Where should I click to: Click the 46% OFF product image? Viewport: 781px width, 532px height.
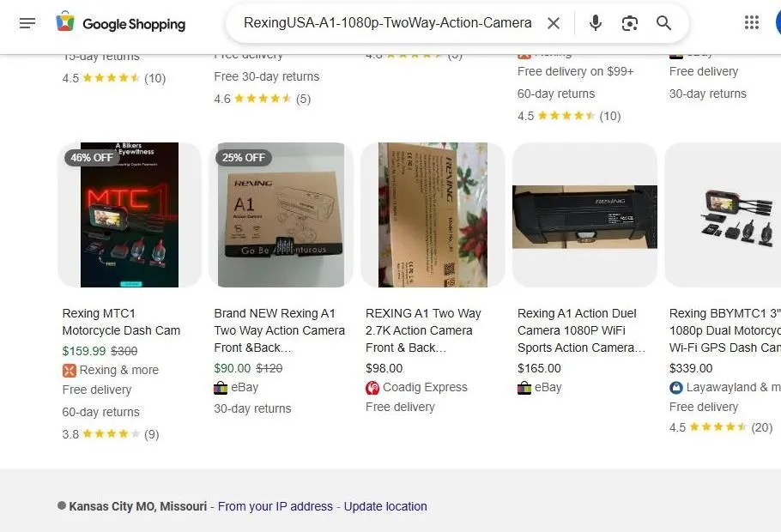coord(129,214)
